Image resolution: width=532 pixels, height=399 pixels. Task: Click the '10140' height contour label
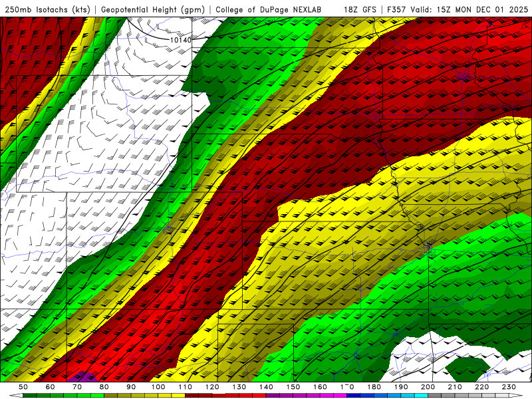[180, 40]
